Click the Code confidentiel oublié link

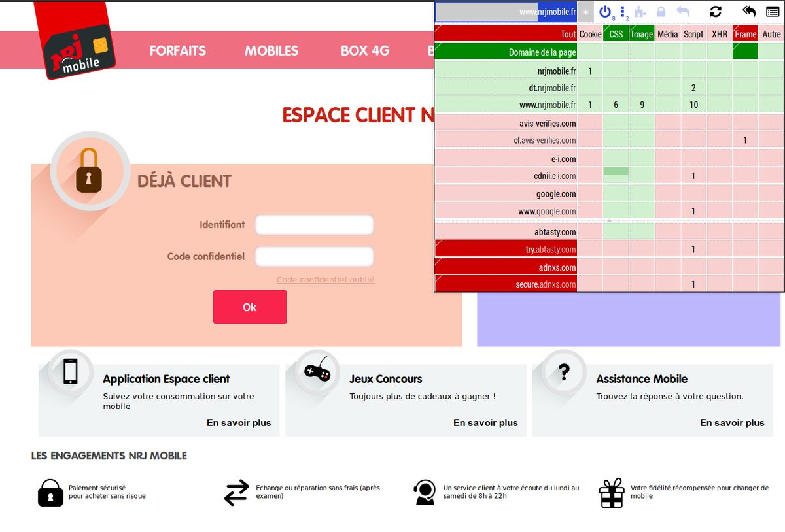[325, 280]
